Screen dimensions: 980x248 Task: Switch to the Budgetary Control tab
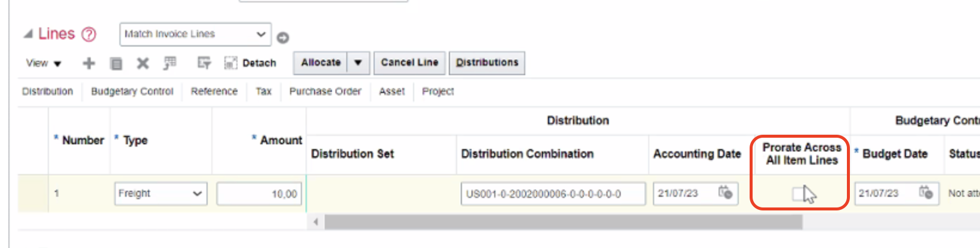[x=132, y=91]
